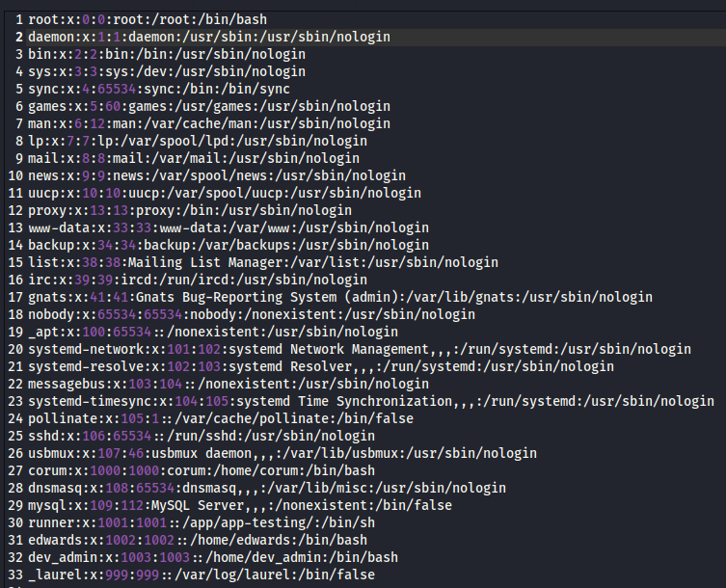Click the dev_admin user line
This screenshot has height=588, width=726.
(x=213, y=557)
